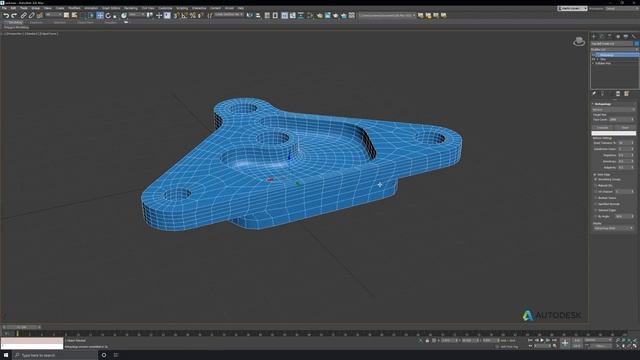Click the Mirror tool icon
Image resolution: width=640 pixels, height=360 pixels.
pyautogui.click(x=249, y=16)
